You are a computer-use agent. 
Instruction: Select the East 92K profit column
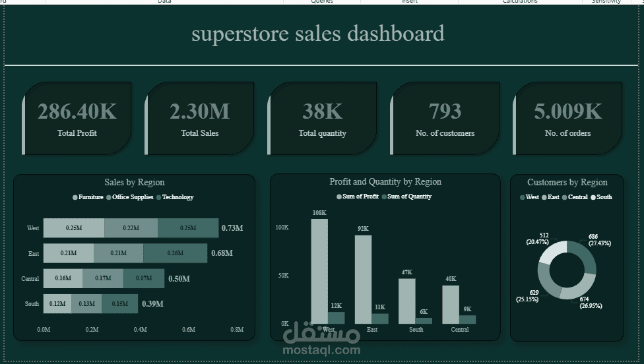pos(364,280)
